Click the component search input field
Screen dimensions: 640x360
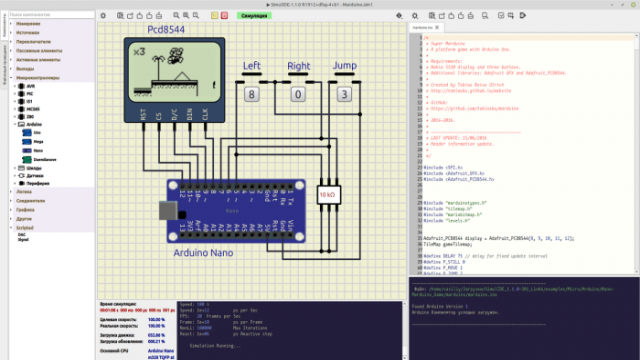tap(51, 15)
